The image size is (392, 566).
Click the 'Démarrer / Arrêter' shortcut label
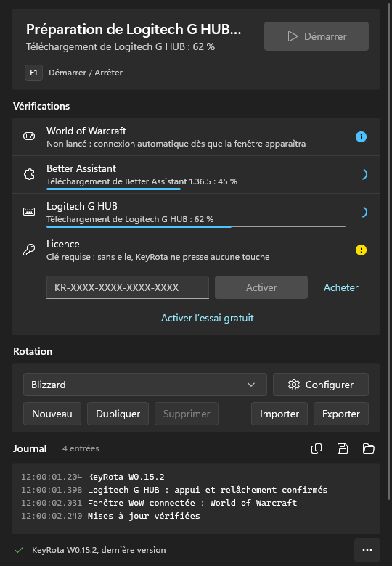click(86, 73)
